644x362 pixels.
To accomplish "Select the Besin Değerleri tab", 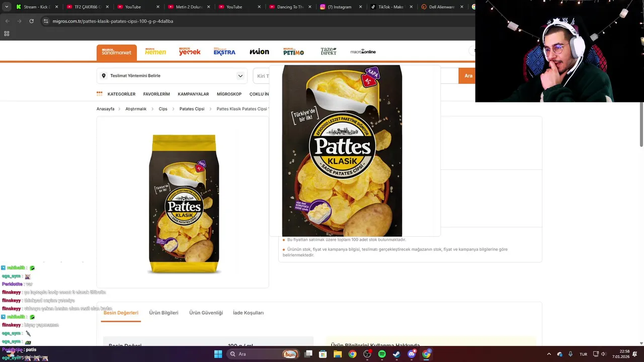I will click(x=121, y=313).
